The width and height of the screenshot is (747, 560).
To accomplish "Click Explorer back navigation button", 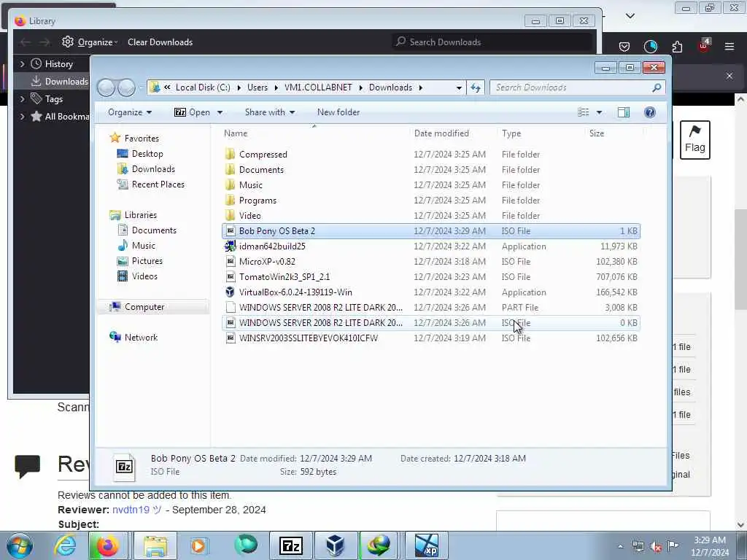I will (107, 87).
